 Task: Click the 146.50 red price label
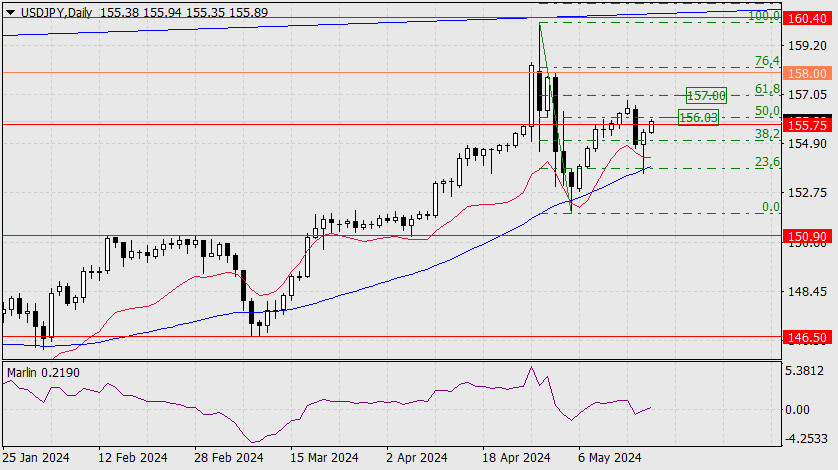click(807, 337)
